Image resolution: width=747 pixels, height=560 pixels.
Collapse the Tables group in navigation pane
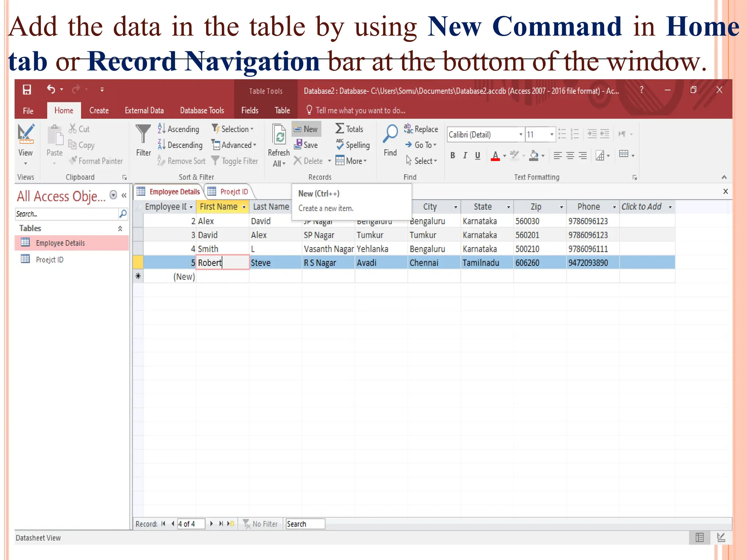[120, 229]
